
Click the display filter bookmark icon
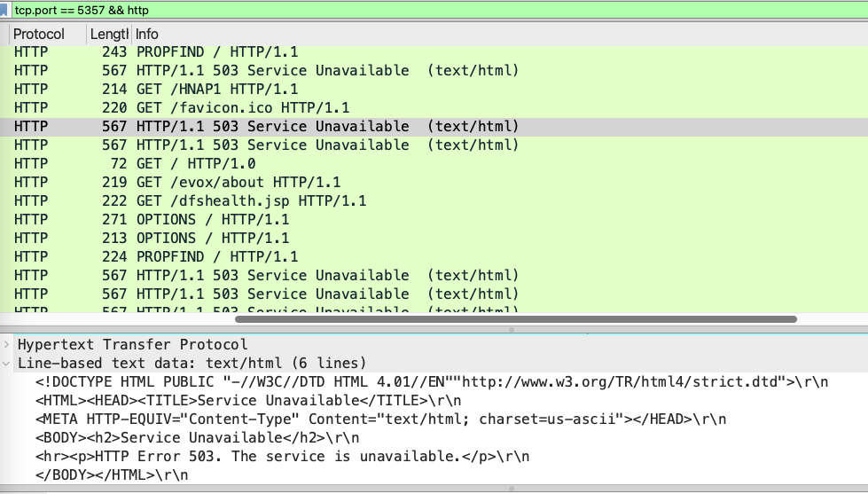click(x=4, y=10)
